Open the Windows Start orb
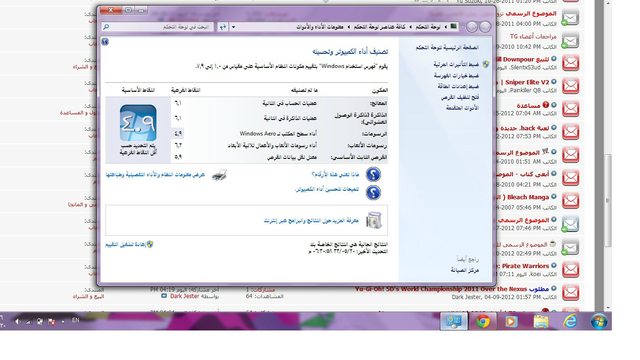 pyautogui.click(x=599, y=322)
